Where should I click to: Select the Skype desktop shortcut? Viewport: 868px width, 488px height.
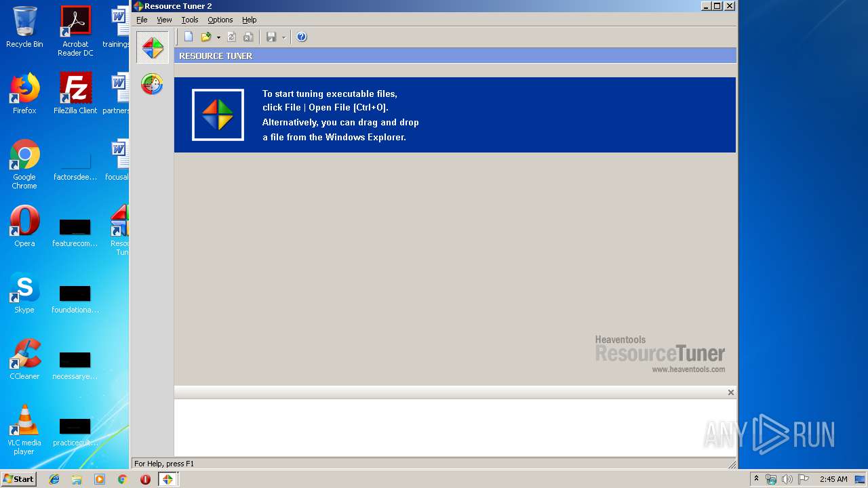[24, 293]
